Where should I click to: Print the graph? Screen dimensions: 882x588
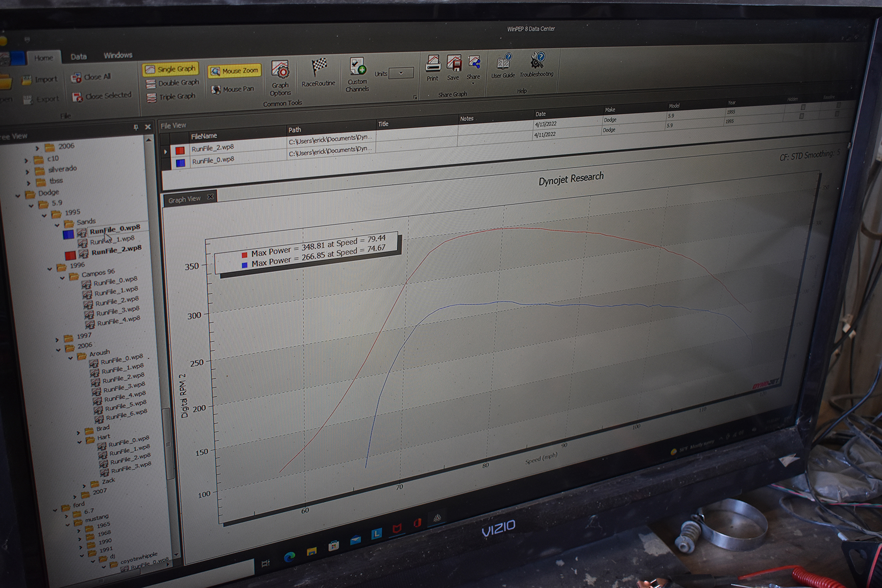pos(433,68)
